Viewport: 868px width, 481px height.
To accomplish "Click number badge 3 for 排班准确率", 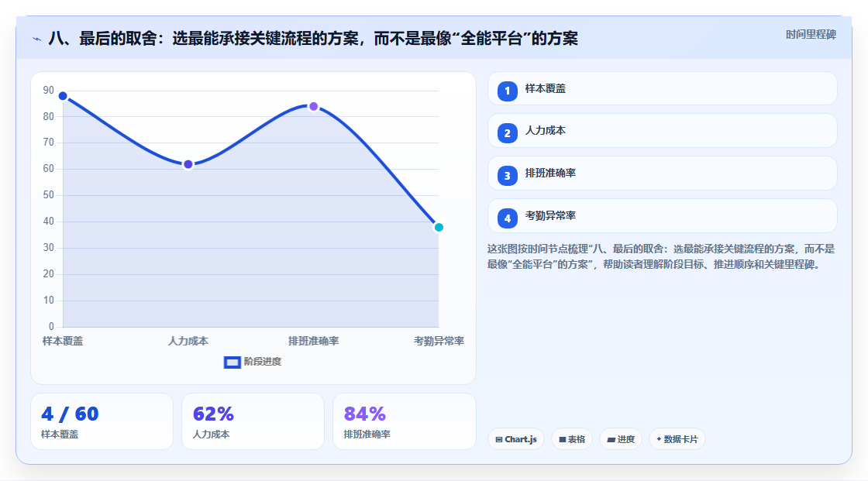I will 507,176.
